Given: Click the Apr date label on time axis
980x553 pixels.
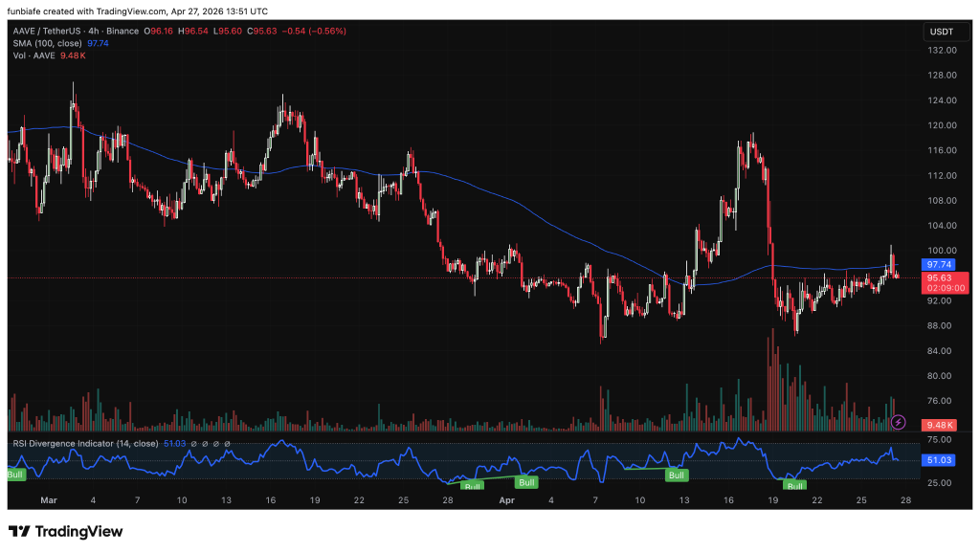Looking at the screenshot, I should click(x=508, y=500).
